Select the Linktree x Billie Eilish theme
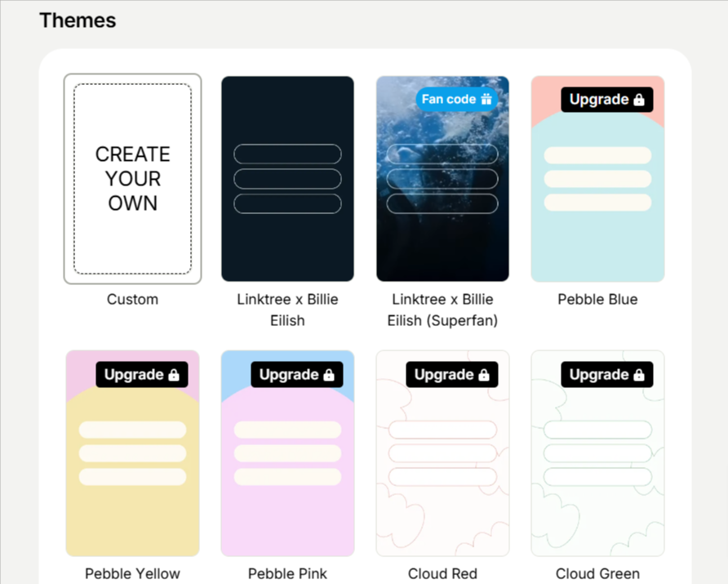This screenshot has width=728, height=584. 287,178
